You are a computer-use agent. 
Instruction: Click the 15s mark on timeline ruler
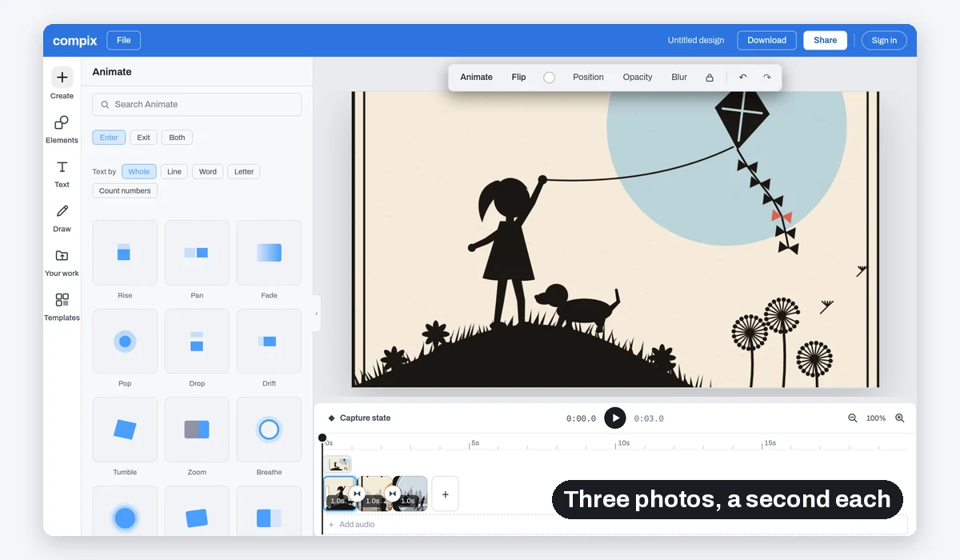click(x=770, y=442)
